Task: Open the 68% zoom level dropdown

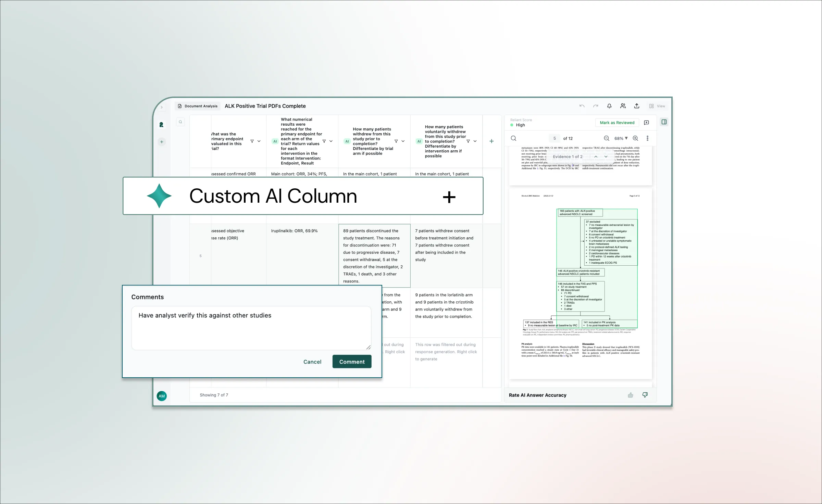Action: (x=621, y=138)
